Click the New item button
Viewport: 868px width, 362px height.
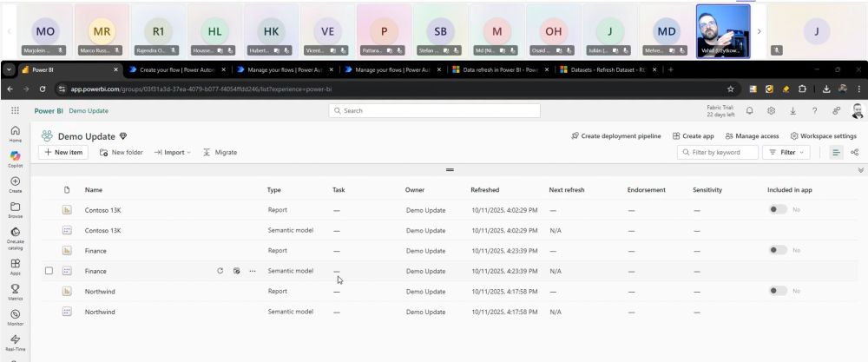tap(63, 152)
